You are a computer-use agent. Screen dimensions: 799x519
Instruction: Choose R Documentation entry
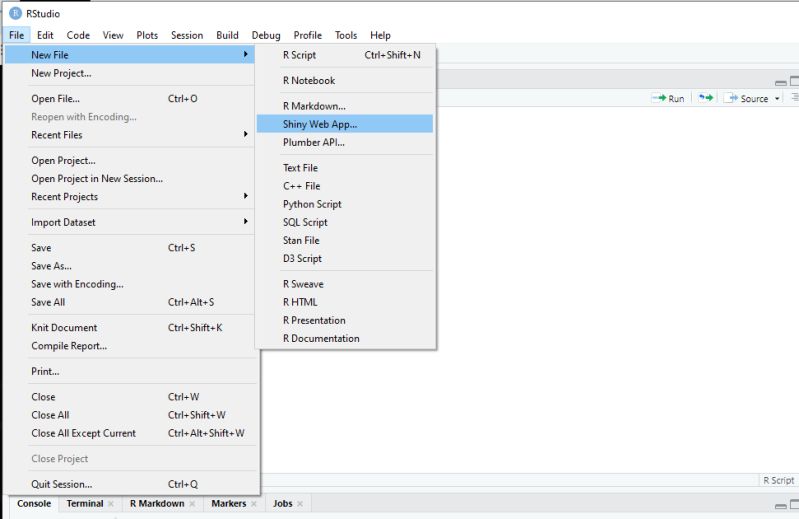click(x=345, y=339)
